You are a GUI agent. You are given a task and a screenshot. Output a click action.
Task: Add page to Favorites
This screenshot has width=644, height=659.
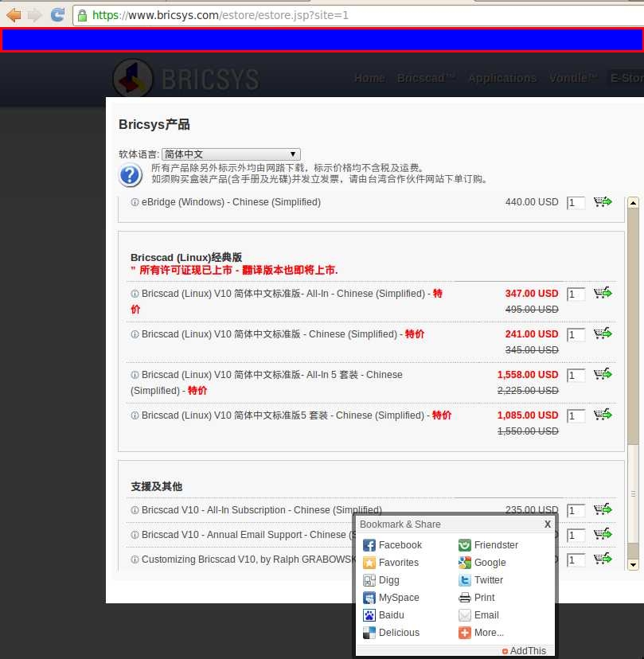(x=391, y=563)
